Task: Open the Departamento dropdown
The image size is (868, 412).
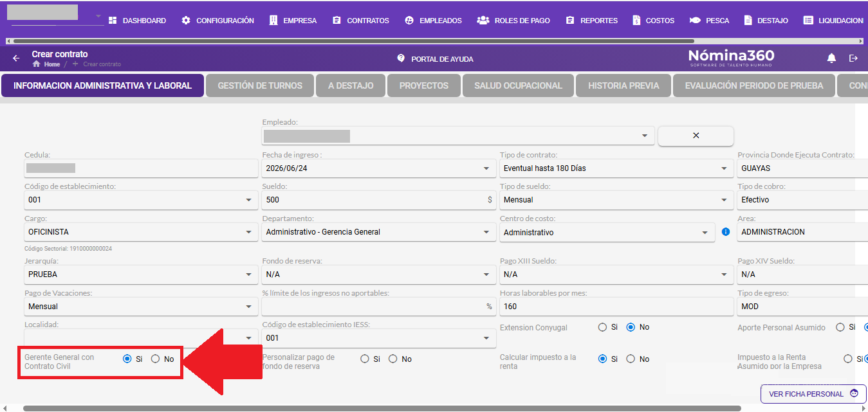Action: 379,232
